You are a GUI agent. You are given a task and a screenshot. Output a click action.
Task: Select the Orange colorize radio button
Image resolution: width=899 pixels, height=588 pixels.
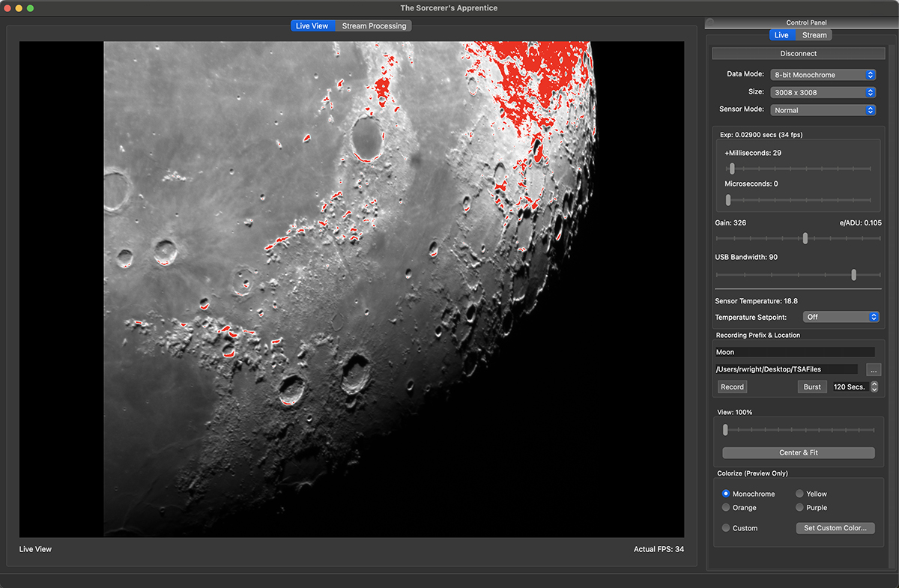point(726,508)
